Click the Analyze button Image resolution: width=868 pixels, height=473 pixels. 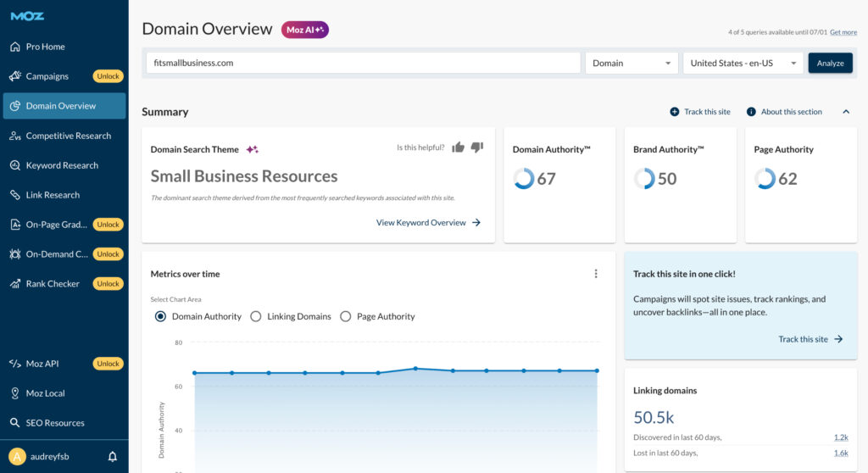[x=831, y=63]
